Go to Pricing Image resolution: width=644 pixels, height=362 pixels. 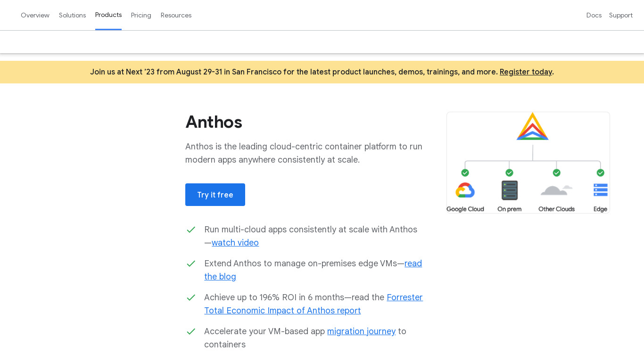tap(141, 15)
